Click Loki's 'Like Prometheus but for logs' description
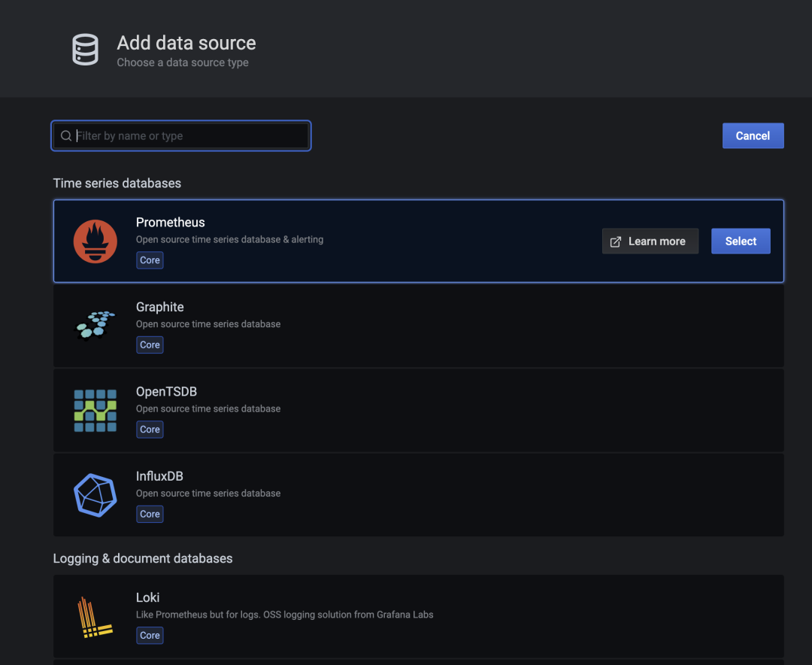The image size is (812, 665). [284, 615]
